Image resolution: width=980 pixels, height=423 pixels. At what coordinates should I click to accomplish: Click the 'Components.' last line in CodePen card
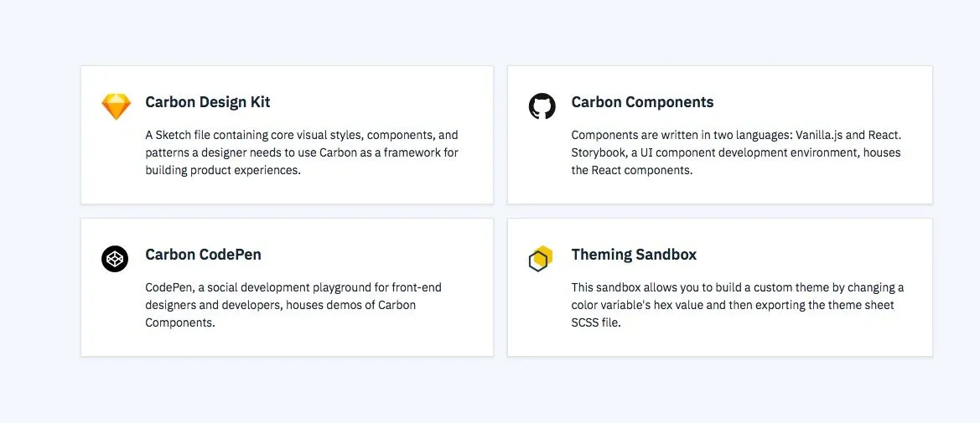coord(180,323)
